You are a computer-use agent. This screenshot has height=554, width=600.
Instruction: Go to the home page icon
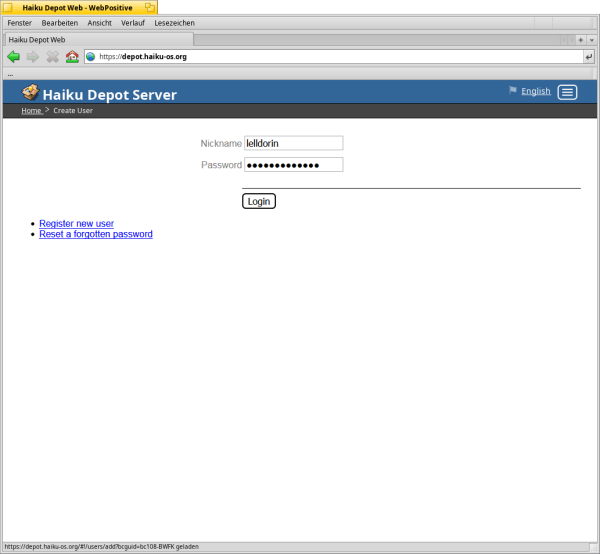pos(71,57)
